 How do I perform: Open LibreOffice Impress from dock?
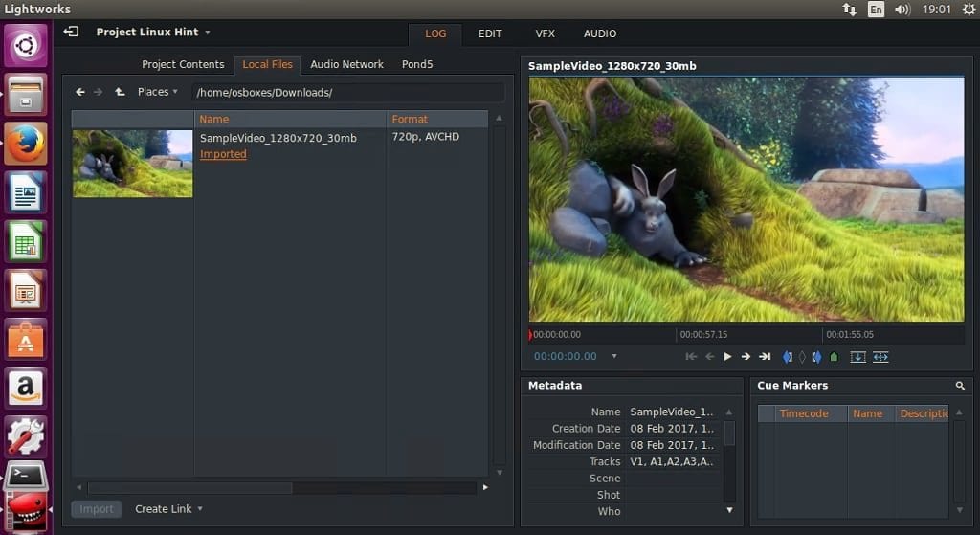click(26, 291)
